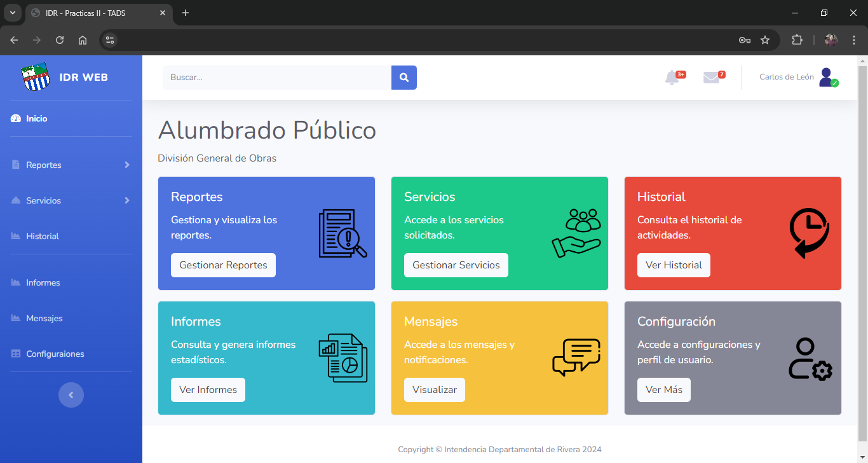The width and height of the screenshot is (868, 463).
Task: Click the page's vertical scrollbar
Action: point(862,248)
